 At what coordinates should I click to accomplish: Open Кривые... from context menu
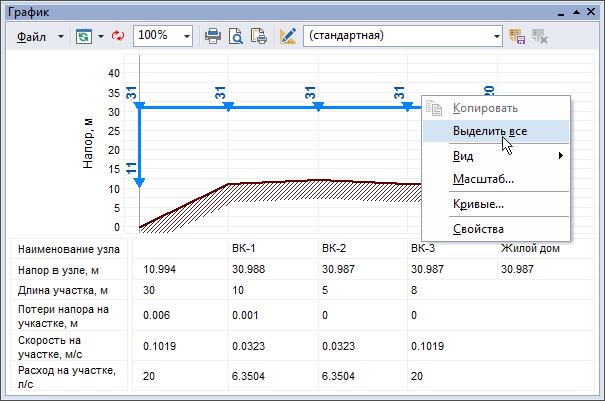pos(477,205)
